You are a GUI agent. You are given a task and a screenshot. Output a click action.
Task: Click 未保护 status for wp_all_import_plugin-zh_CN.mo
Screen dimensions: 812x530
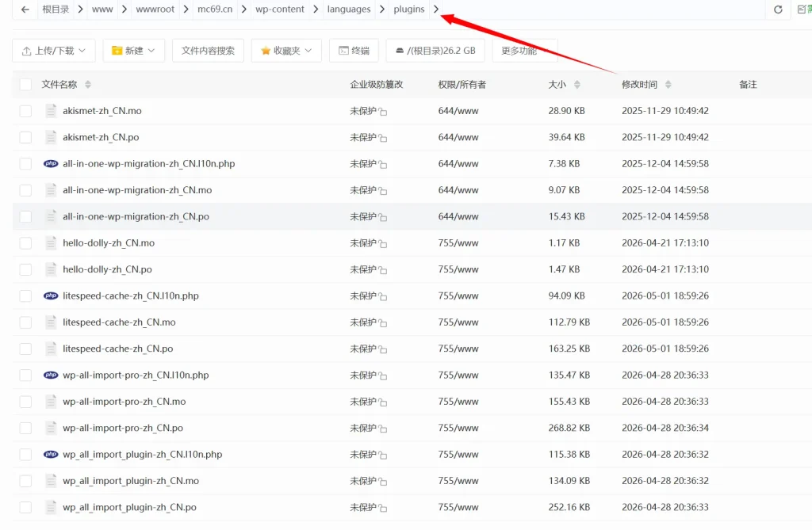pyautogui.click(x=363, y=480)
